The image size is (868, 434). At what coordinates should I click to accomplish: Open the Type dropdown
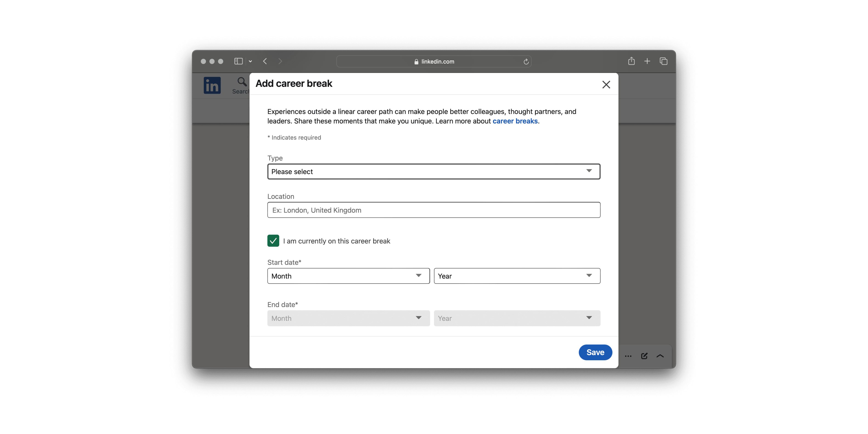pos(434,172)
